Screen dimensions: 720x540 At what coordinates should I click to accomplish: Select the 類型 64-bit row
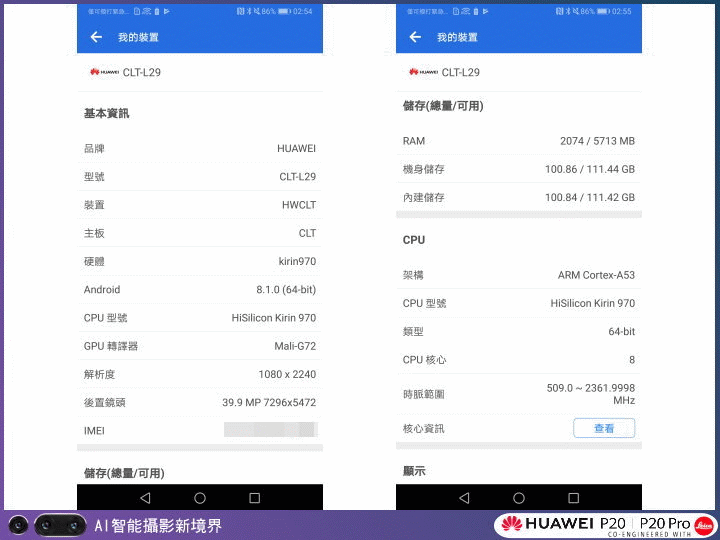click(x=519, y=332)
